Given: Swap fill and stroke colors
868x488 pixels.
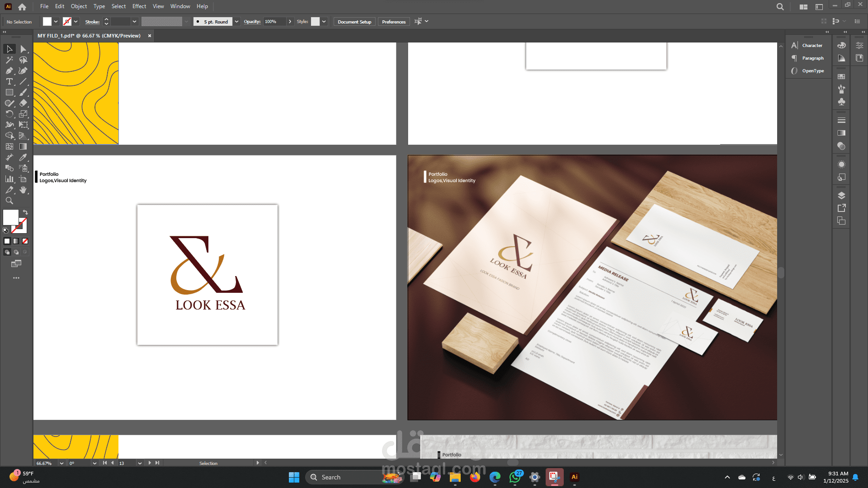Looking at the screenshot, I should tap(26, 212).
